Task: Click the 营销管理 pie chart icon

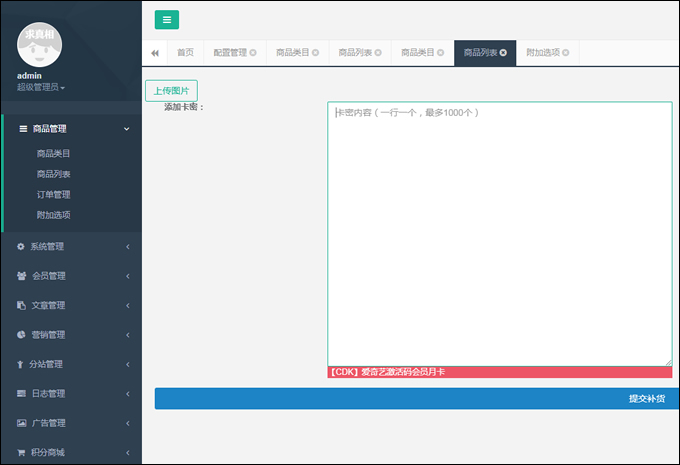Action: pos(21,334)
